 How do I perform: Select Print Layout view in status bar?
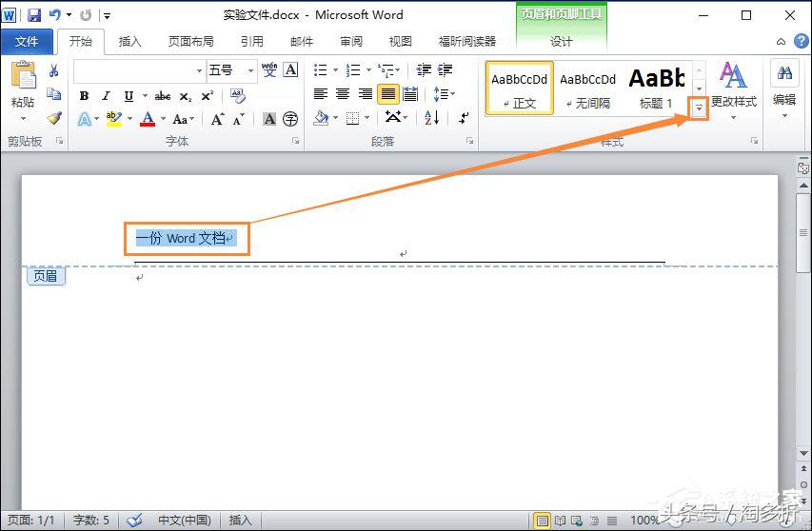coord(542,521)
